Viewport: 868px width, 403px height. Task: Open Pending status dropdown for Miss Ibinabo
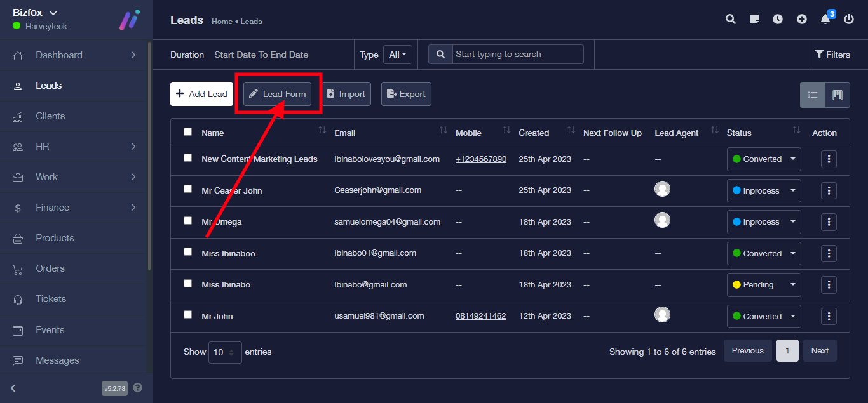tap(764, 285)
